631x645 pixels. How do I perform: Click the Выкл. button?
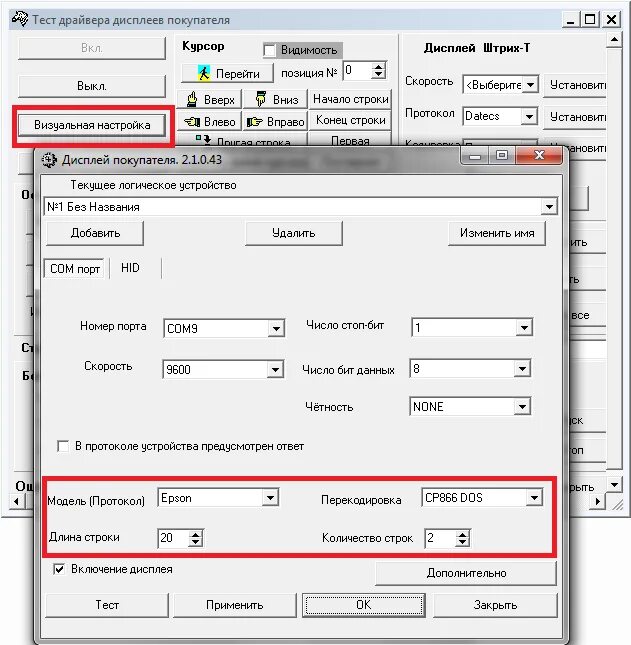click(x=92, y=86)
